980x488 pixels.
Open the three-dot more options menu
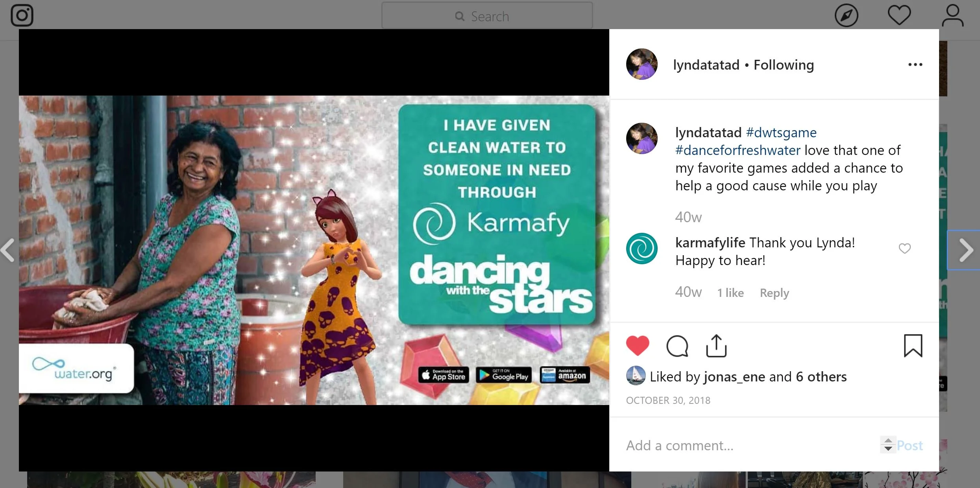point(915,64)
